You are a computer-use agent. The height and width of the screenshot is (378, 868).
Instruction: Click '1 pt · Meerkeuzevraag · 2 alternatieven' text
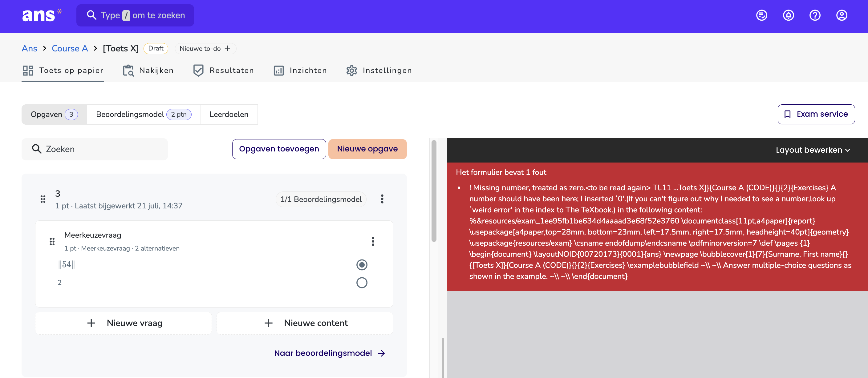(122, 248)
